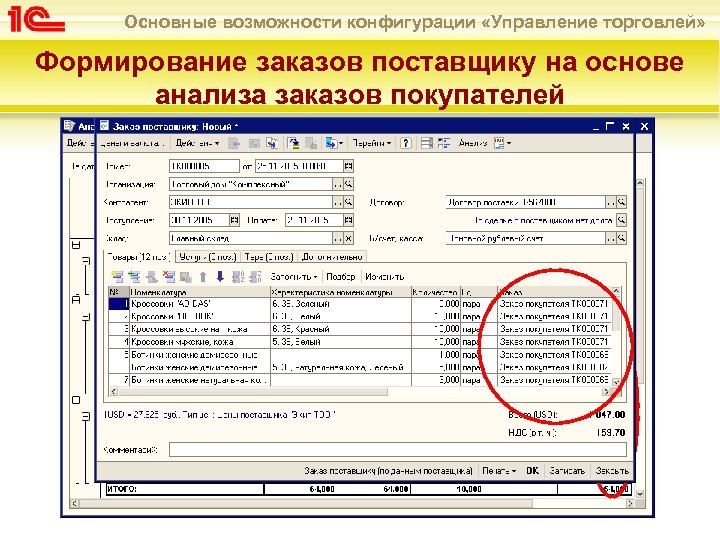This screenshot has width=720, height=540.
Task: Click the magnifier beside the Контрагент field
Action: click(349, 202)
